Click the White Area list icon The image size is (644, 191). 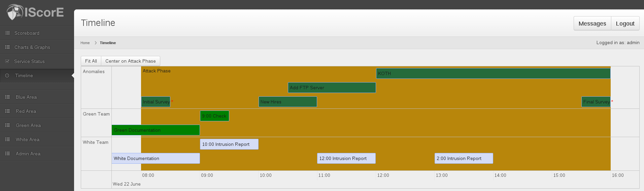tap(7, 139)
